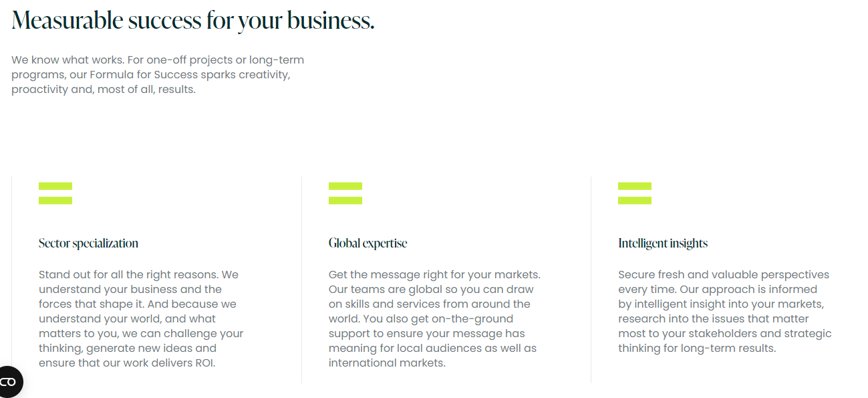Click the divider line between Global and Intelligent columns
This screenshot has height=398, width=868.
pyautogui.click(x=591, y=281)
